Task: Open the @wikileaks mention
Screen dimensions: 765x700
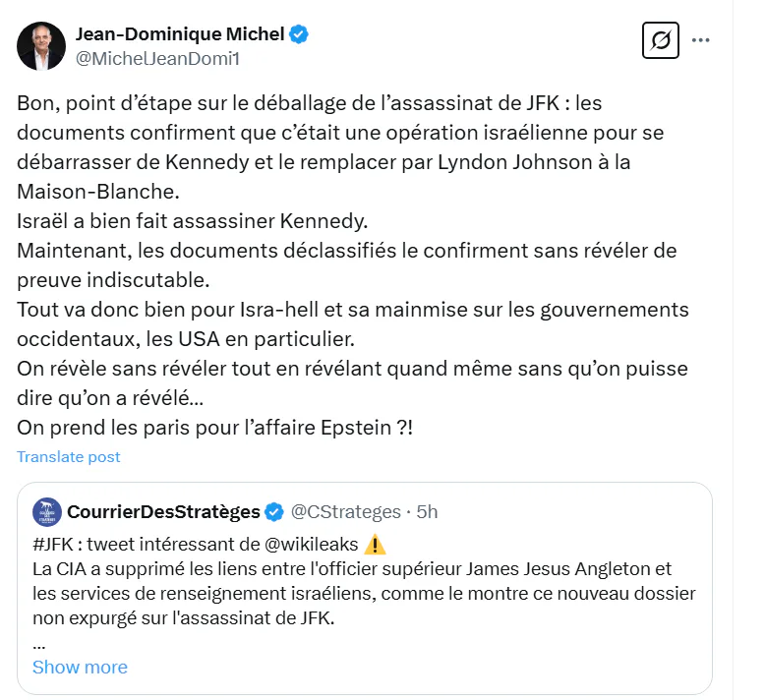Action: coord(311,544)
